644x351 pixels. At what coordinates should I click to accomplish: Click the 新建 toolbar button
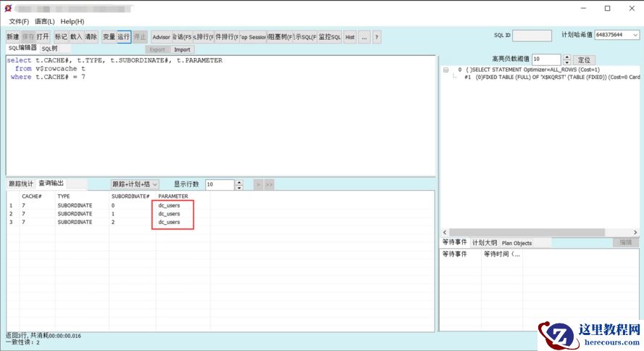click(x=13, y=37)
